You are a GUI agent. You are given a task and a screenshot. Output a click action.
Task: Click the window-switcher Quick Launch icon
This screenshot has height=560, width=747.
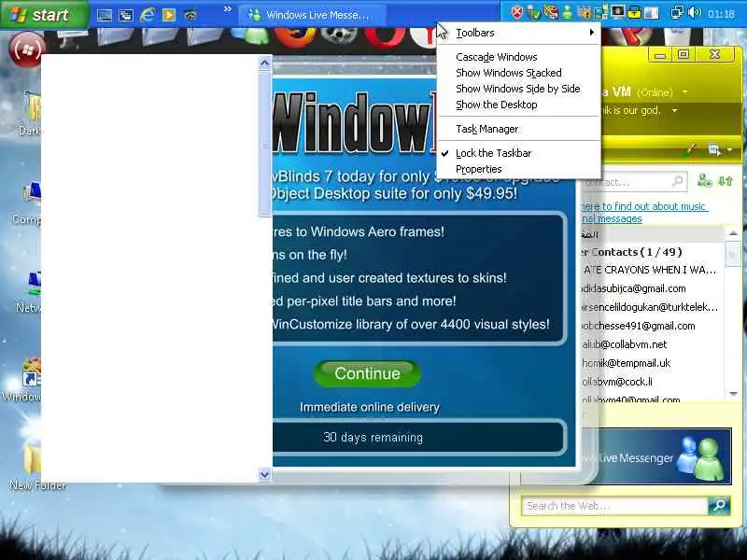[x=126, y=15]
